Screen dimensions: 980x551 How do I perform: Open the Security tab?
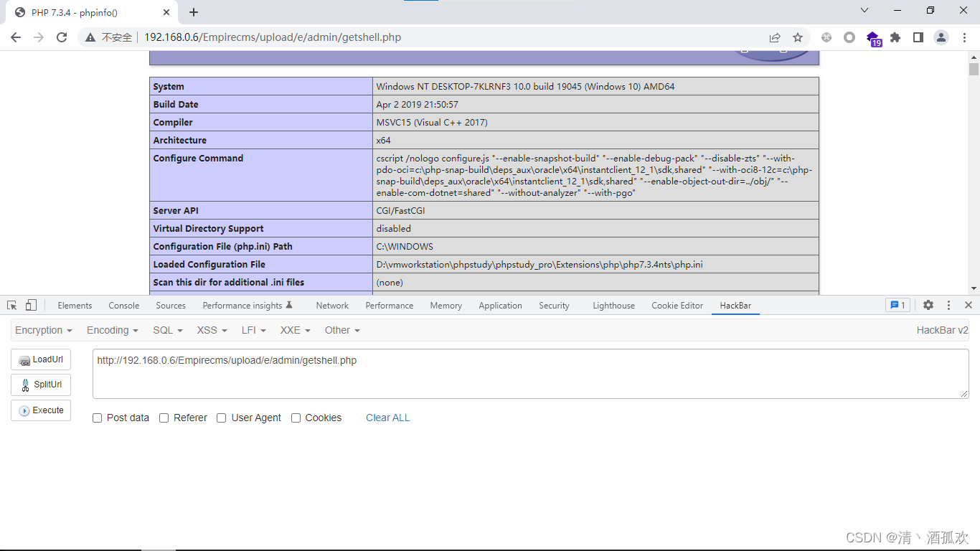[554, 306]
